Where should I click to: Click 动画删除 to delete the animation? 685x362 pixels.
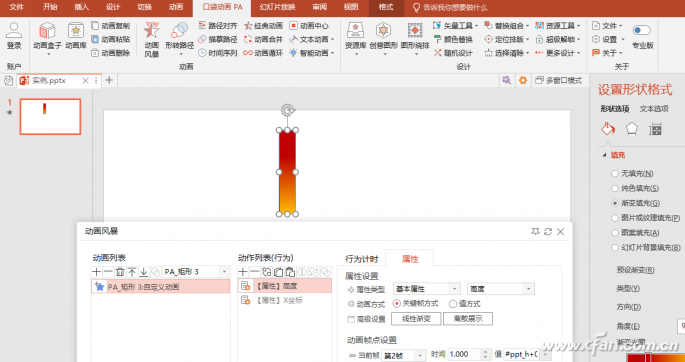111,53
